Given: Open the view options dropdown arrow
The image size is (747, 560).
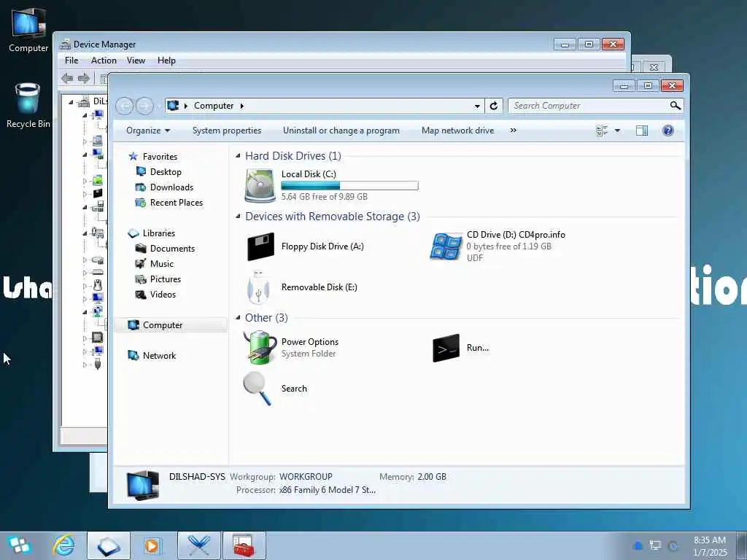Looking at the screenshot, I should (617, 131).
